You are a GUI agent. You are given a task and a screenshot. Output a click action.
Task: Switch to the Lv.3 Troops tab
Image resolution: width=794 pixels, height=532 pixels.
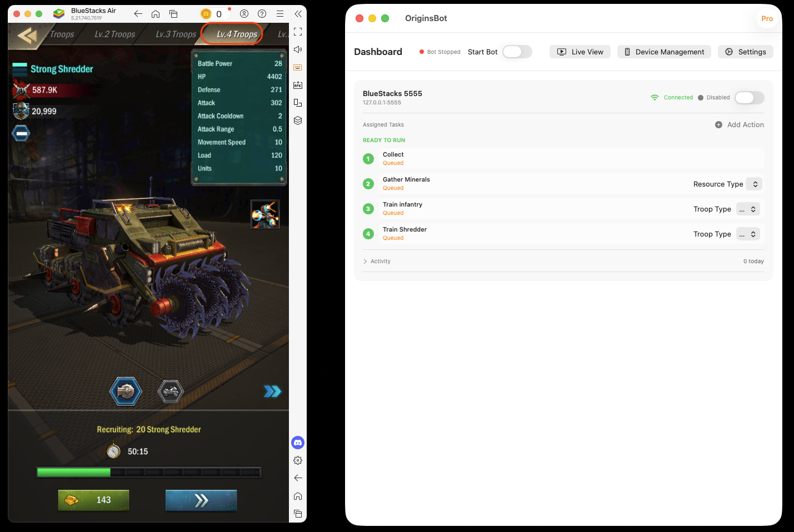[176, 34]
